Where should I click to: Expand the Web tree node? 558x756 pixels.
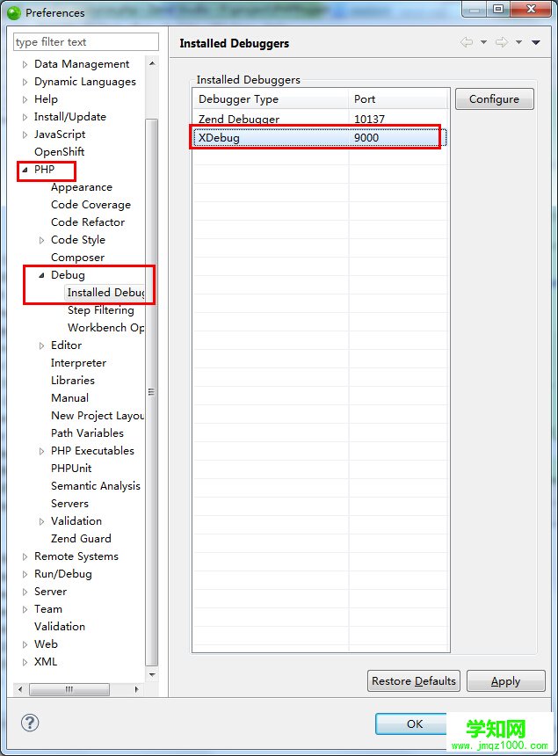click(x=25, y=644)
